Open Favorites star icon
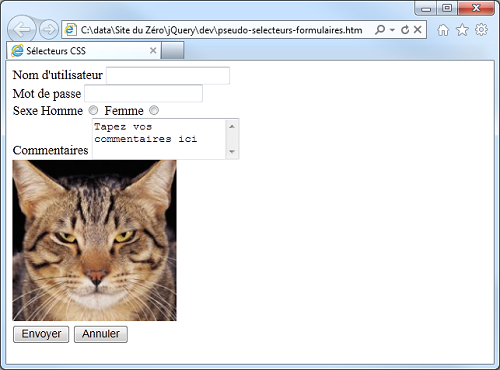500x370 pixels. [462, 30]
